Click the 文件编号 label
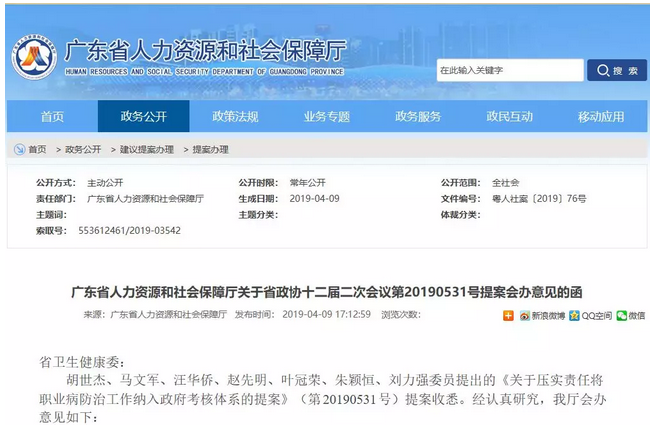This screenshot has width=655, height=434. [460, 198]
